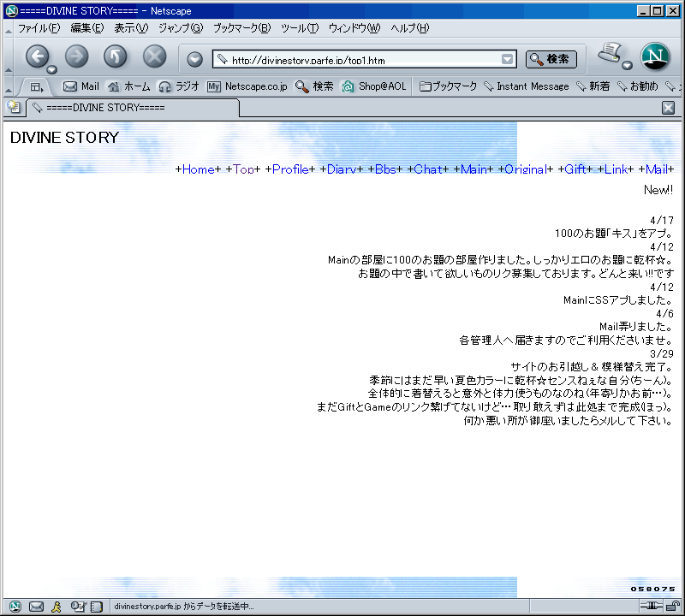Click the round dropdown button left of address bar
The width and height of the screenshot is (685, 616).
[x=195, y=59]
